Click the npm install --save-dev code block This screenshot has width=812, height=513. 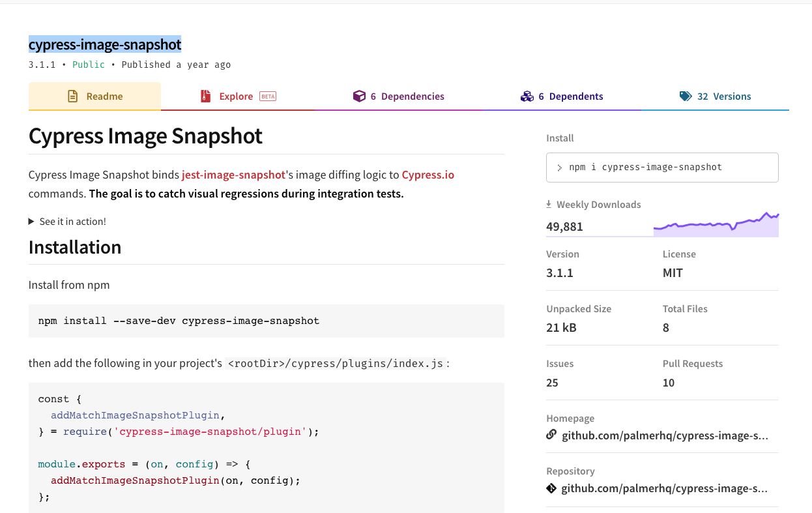pos(267,321)
